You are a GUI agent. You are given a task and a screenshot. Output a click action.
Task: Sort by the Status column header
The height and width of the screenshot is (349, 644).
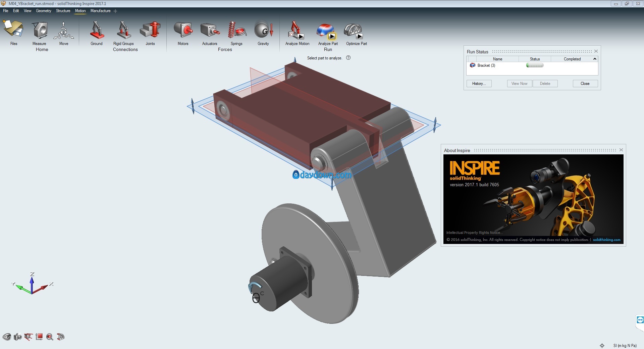coord(535,59)
